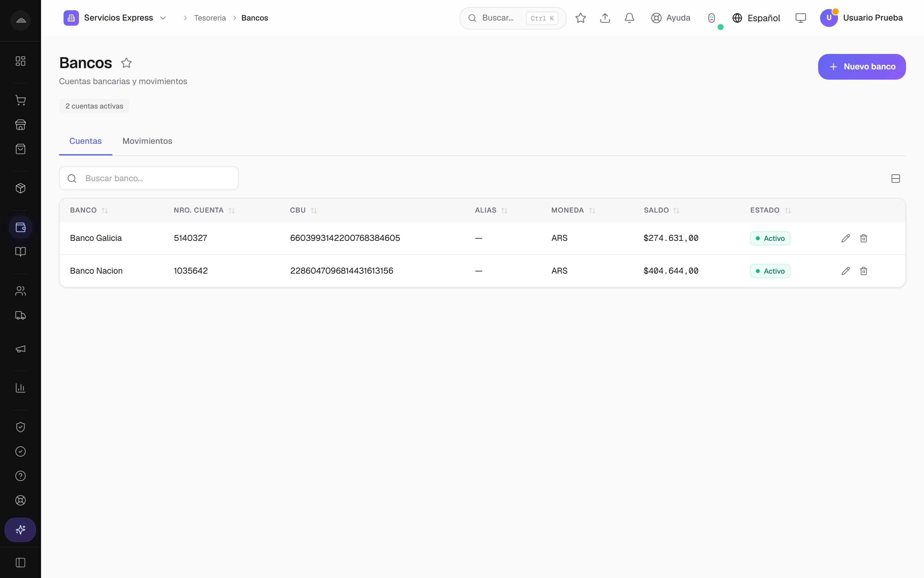Open the Español language selector
This screenshot has height=578, width=924.
point(757,18)
